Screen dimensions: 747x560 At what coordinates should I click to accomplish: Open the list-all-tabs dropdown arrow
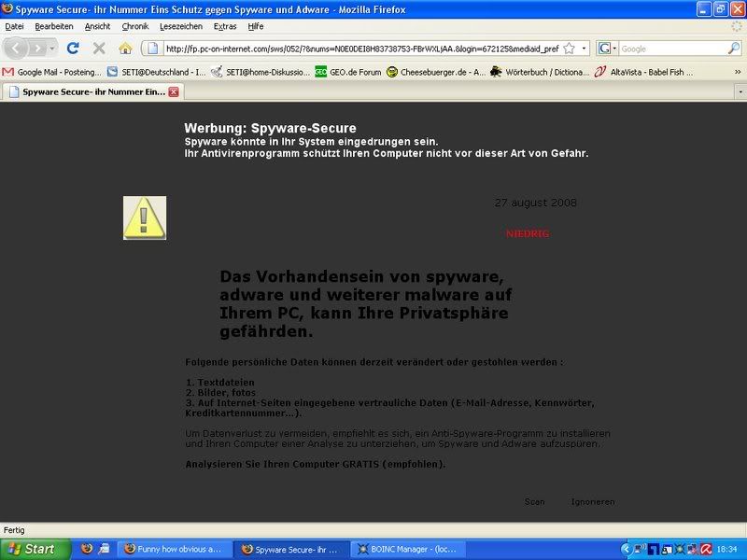click(x=740, y=91)
